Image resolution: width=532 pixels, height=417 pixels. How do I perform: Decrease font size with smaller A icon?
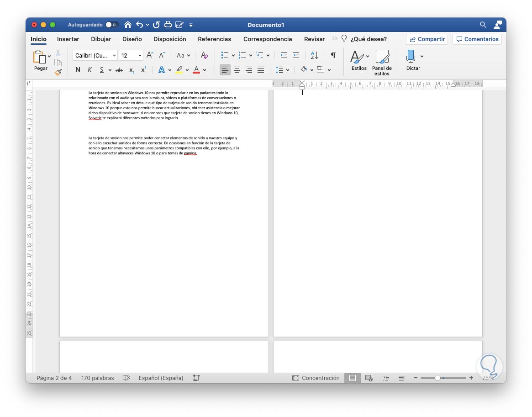coord(162,55)
